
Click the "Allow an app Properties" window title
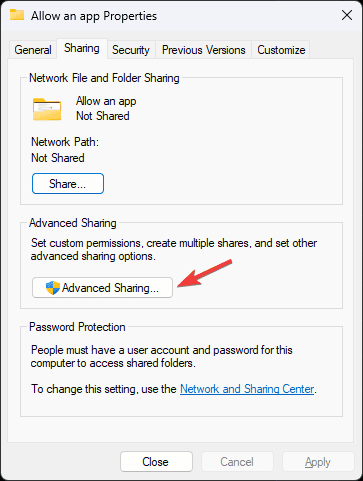[94, 16]
